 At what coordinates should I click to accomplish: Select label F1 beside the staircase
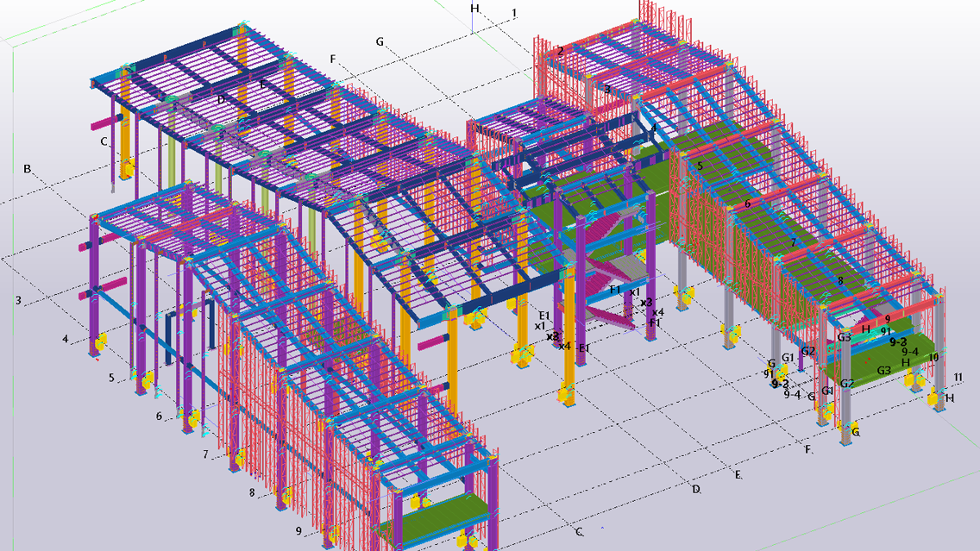tap(615, 289)
